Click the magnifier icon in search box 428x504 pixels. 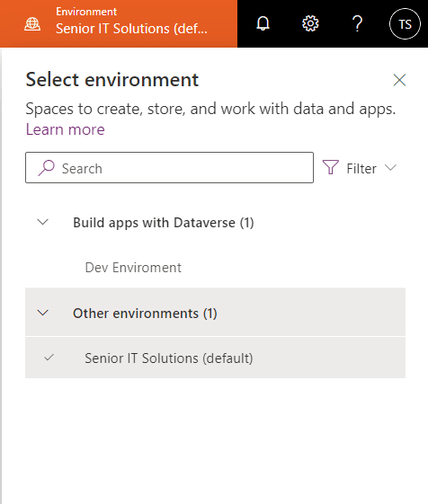pos(46,168)
